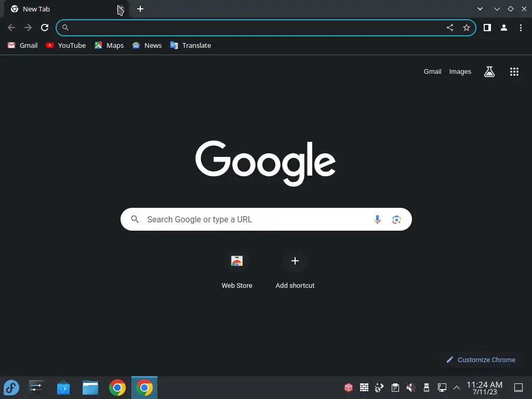Expand hidden system tray icons
The image size is (532, 399).
pos(457,388)
